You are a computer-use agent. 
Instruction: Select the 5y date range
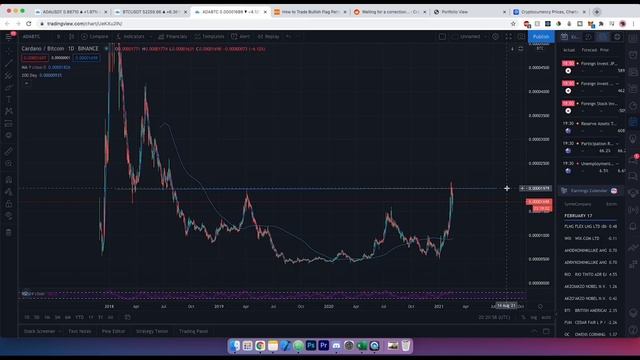(x=100, y=317)
